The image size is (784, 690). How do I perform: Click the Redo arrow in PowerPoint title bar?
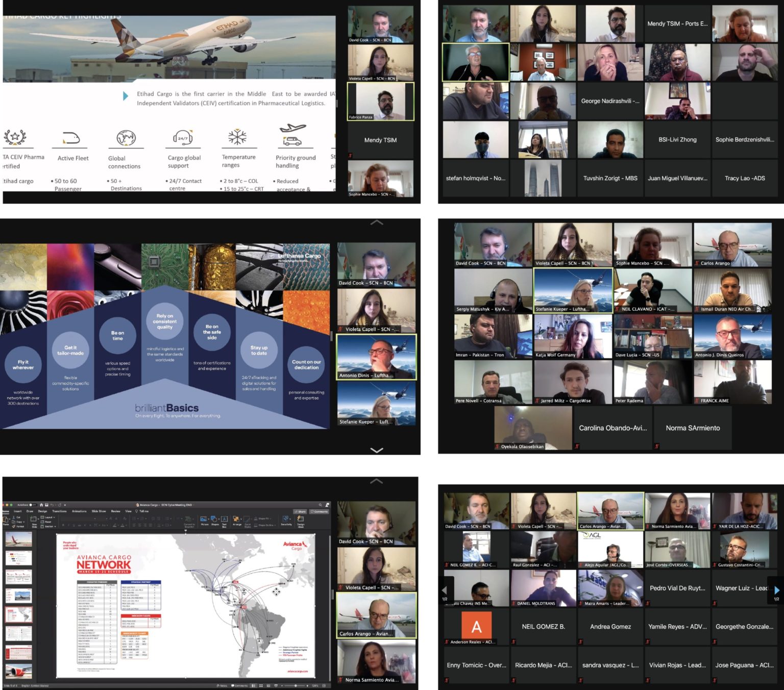[60, 505]
